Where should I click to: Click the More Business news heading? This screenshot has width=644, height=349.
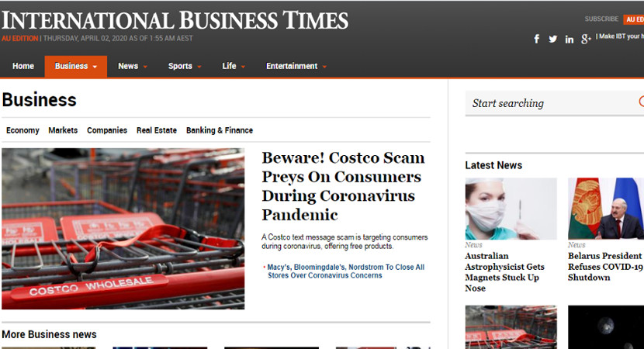click(49, 334)
